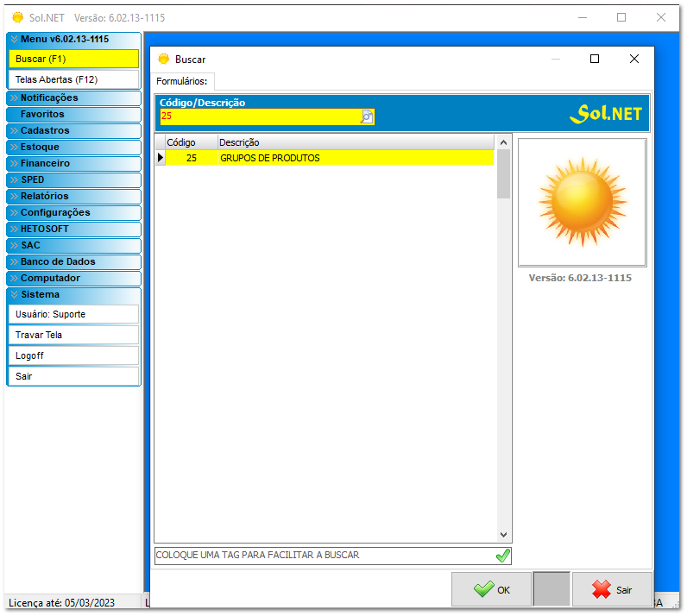This screenshot has height=616, width=687.
Task: Click the results list scroll down arrow
Action: pyautogui.click(x=504, y=535)
